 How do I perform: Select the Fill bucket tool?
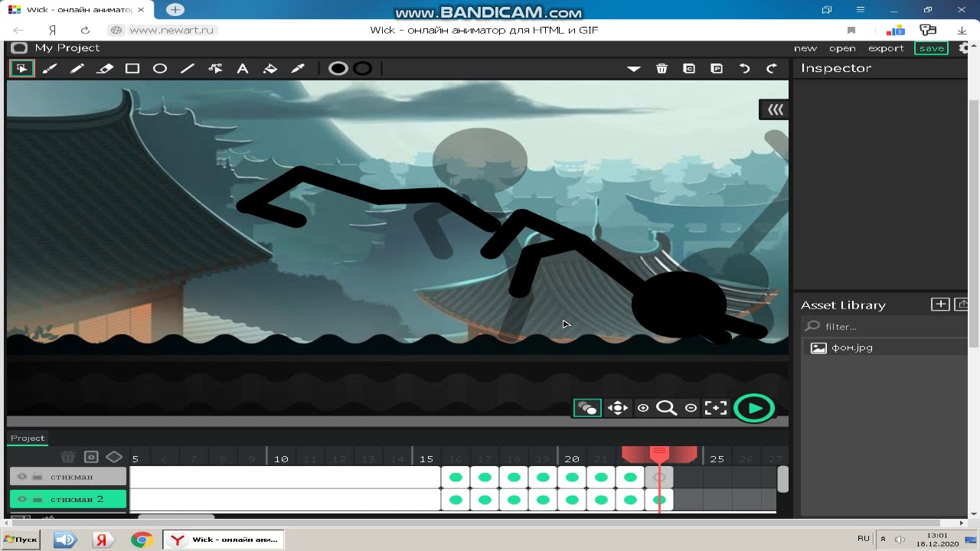click(270, 68)
